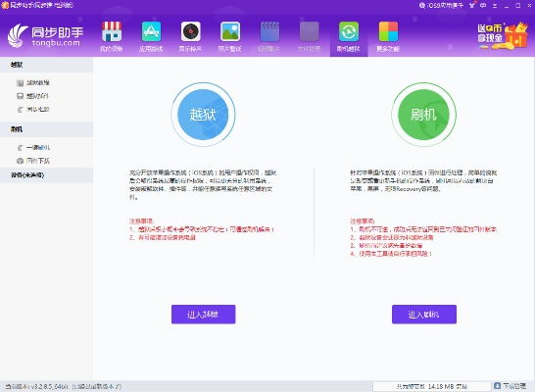
Task: Click the blue 越狱 circle
Action: pos(203,115)
